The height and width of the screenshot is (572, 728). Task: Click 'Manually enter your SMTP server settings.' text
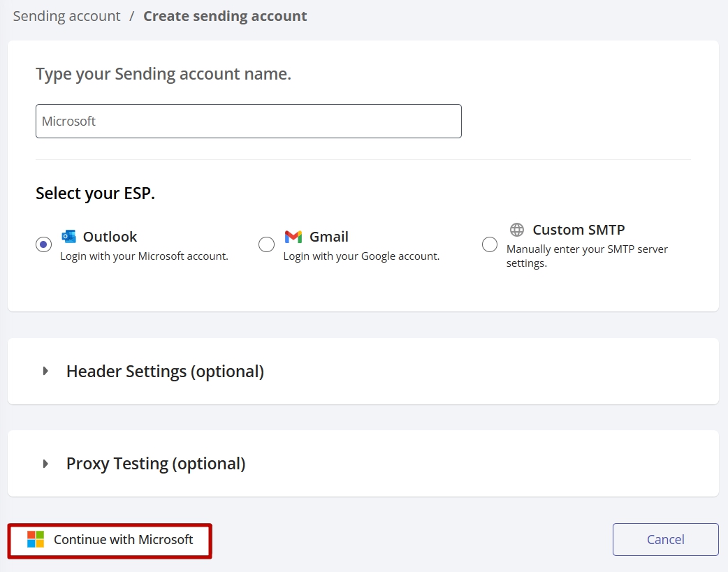point(587,256)
